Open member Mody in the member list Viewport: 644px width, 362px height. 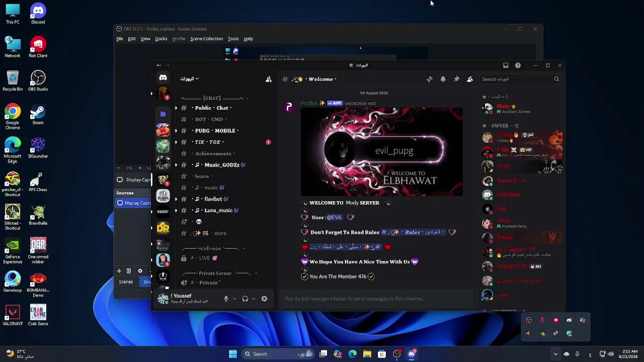(x=521, y=109)
